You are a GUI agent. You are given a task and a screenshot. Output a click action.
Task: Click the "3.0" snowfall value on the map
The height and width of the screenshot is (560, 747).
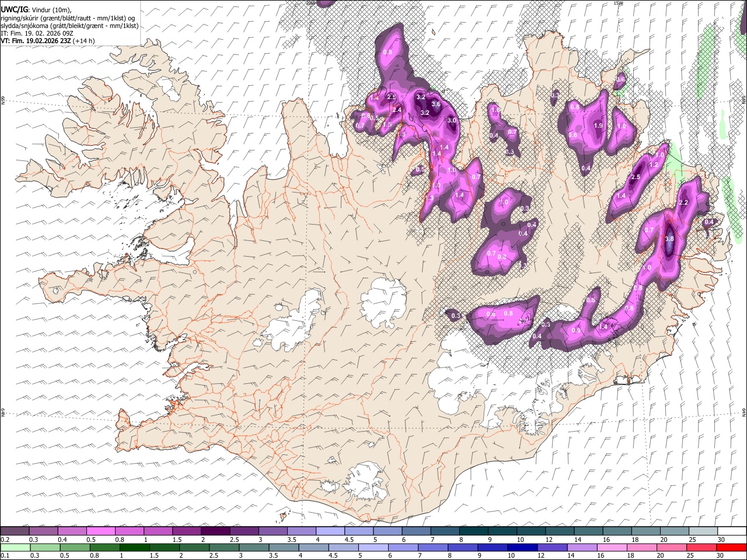pyautogui.click(x=452, y=120)
